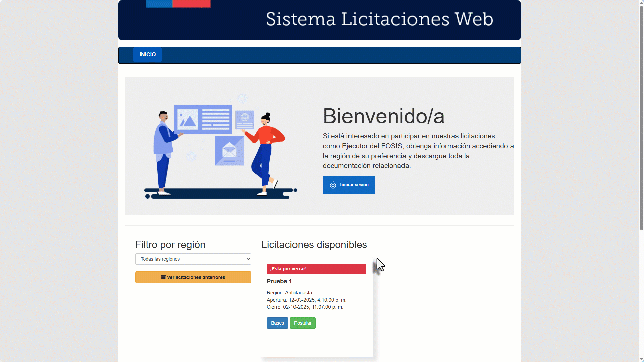The image size is (644, 362).
Task: Click the archive icon on Ver licitaciones anteriores
Action: [163, 277]
